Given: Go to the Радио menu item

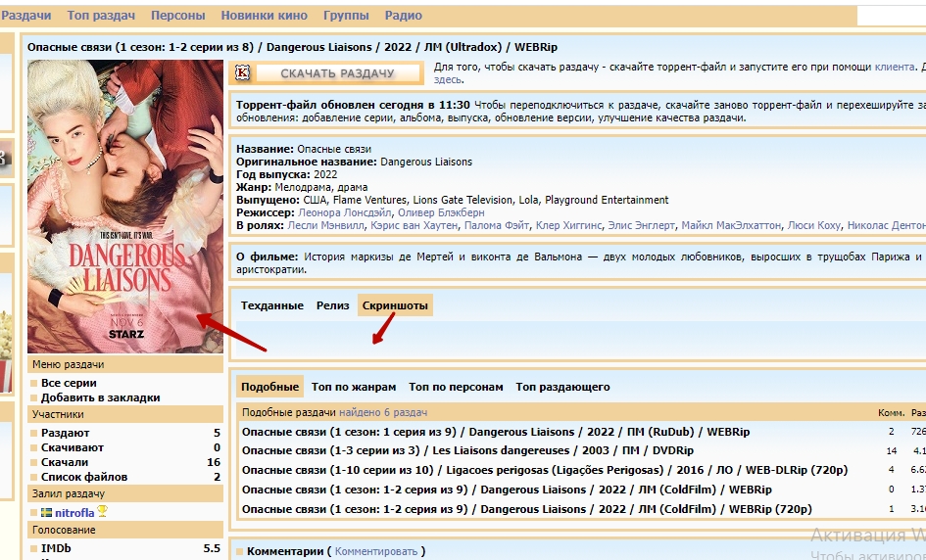Looking at the screenshot, I should tap(404, 16).
